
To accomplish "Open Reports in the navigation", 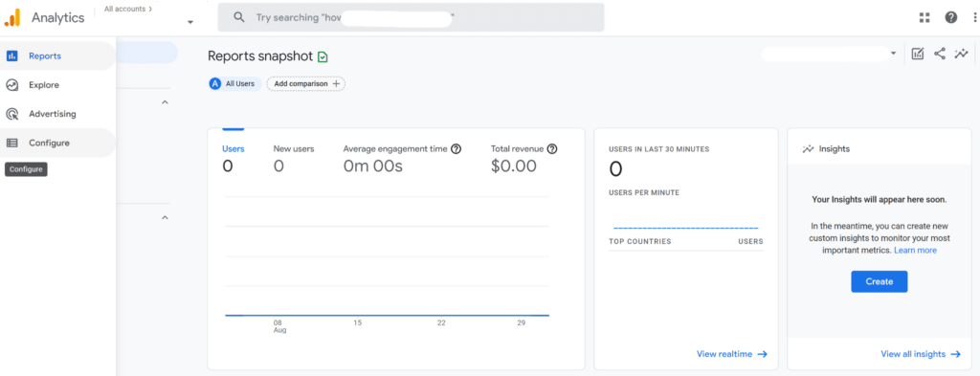I will 57,55.
